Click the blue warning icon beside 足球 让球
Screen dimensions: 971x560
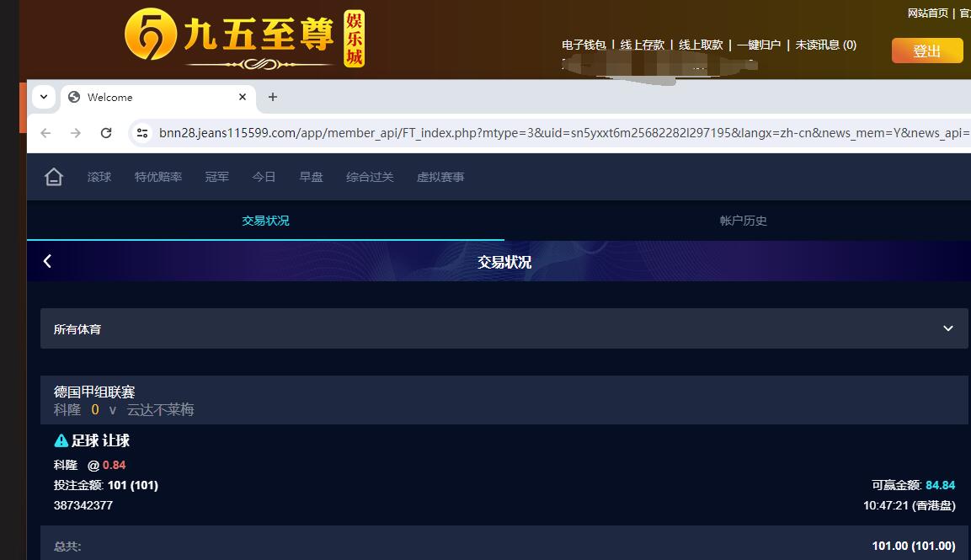61,441
